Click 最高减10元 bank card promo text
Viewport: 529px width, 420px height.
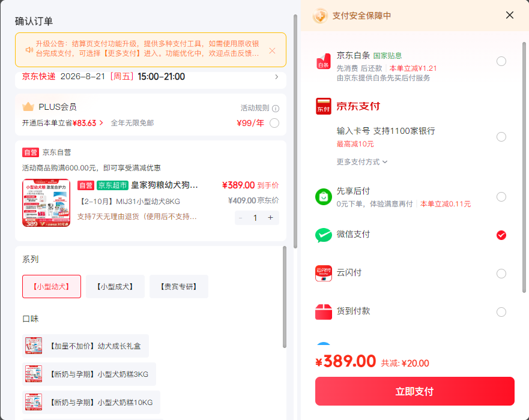(355, 144)
